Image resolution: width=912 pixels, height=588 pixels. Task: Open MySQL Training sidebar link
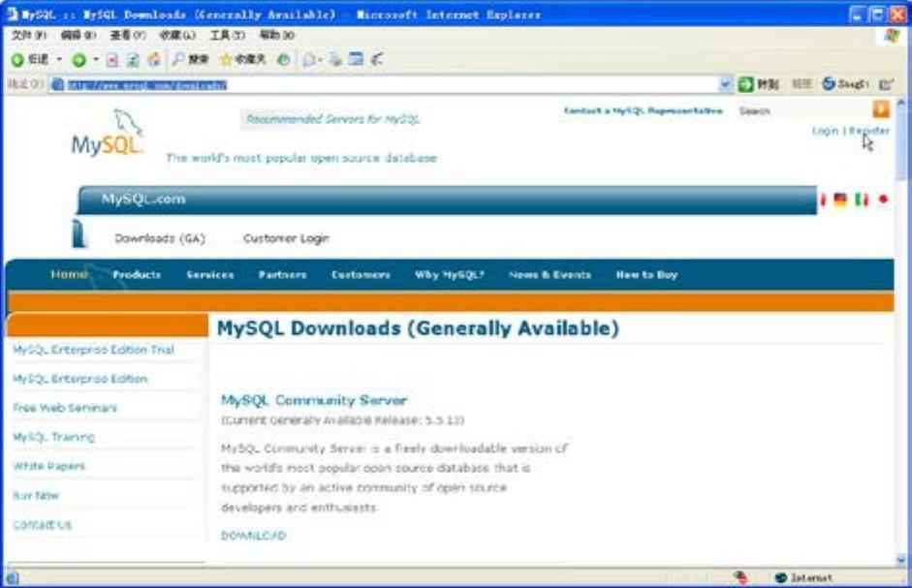(x=53, y=437)
